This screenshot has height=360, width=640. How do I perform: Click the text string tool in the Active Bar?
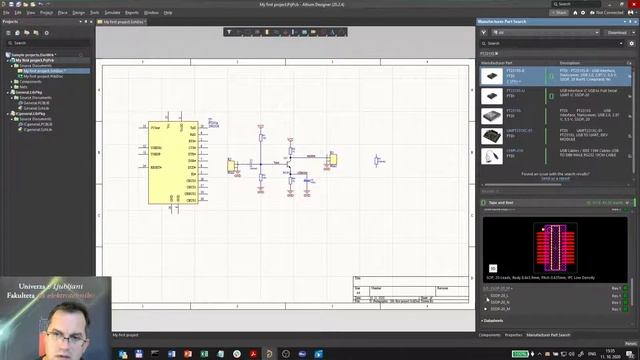click(332, 32)
